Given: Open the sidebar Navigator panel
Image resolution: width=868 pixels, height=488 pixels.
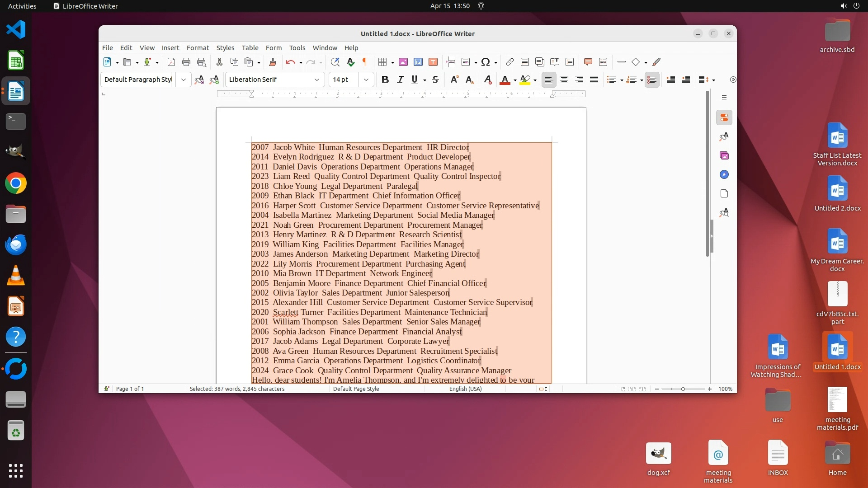Looking at the screenshot, I should pos(724,174).
